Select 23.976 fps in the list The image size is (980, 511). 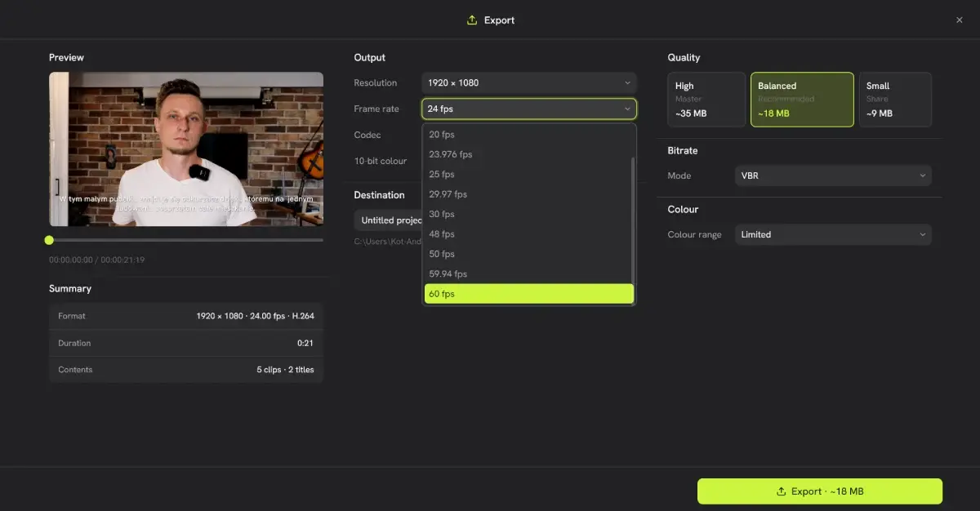tap(528, 154)
